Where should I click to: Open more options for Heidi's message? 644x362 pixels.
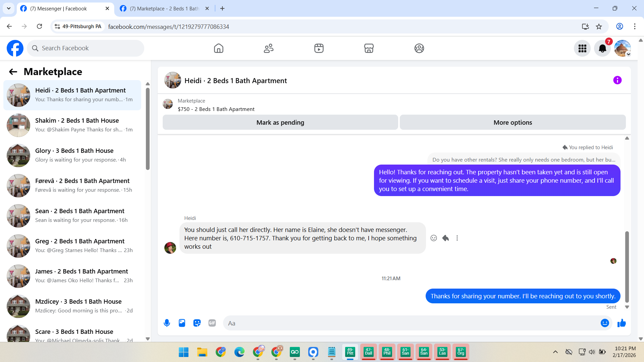coord(457,238)
